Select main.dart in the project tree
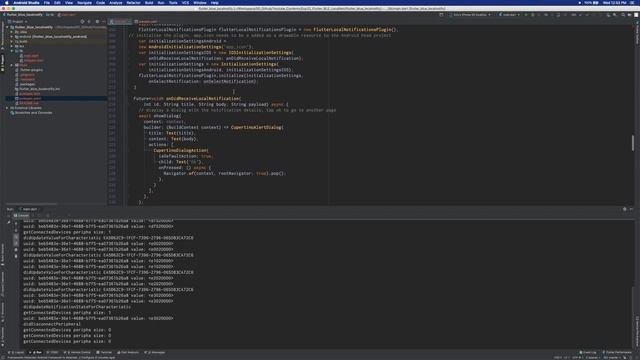The height and width of the screenshot is (360, 640). pos(31,56)
